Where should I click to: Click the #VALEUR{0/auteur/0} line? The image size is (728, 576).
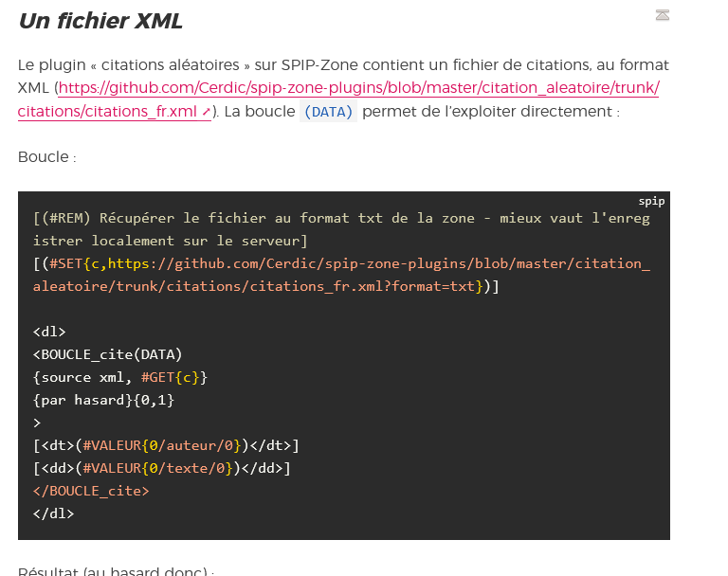166,445
